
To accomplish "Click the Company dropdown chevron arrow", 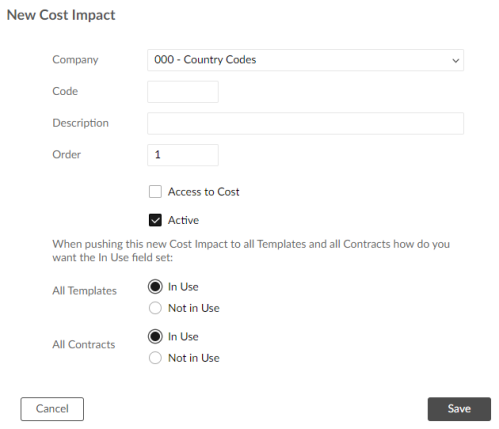I will pos(455,61).
